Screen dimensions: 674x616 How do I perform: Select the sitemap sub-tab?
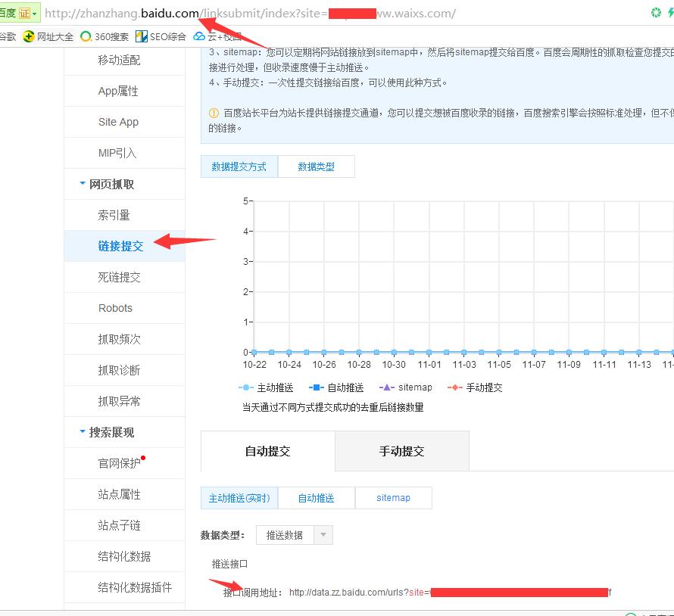(x=393, y=498)
